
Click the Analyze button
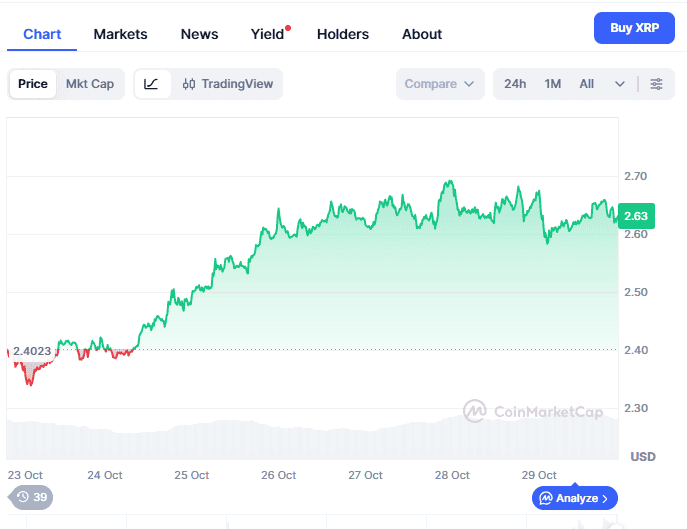point(576,497)
